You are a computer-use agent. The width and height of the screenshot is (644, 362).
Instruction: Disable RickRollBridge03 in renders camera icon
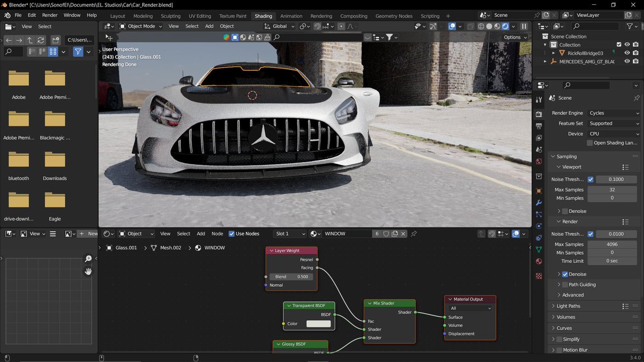(x=635, y=53)
